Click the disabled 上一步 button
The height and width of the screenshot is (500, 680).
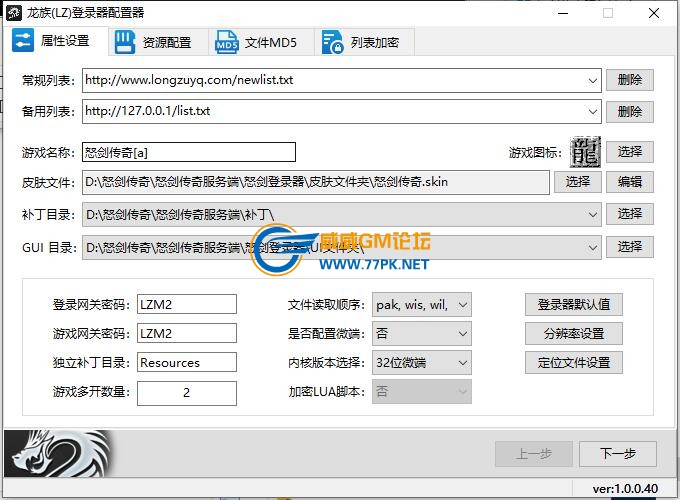click(534, 454)
